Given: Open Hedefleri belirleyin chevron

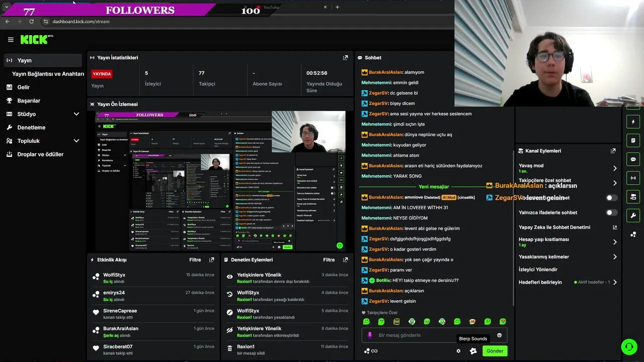Looking at the screenshot, I should pos(615,282).
